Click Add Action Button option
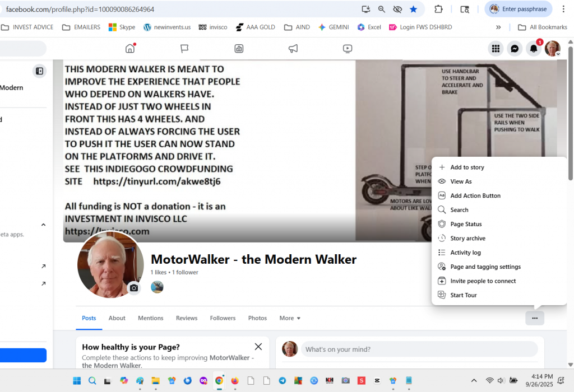Image resolution: width=574 pixels, height=392 pixels. [x=475, y=196]
